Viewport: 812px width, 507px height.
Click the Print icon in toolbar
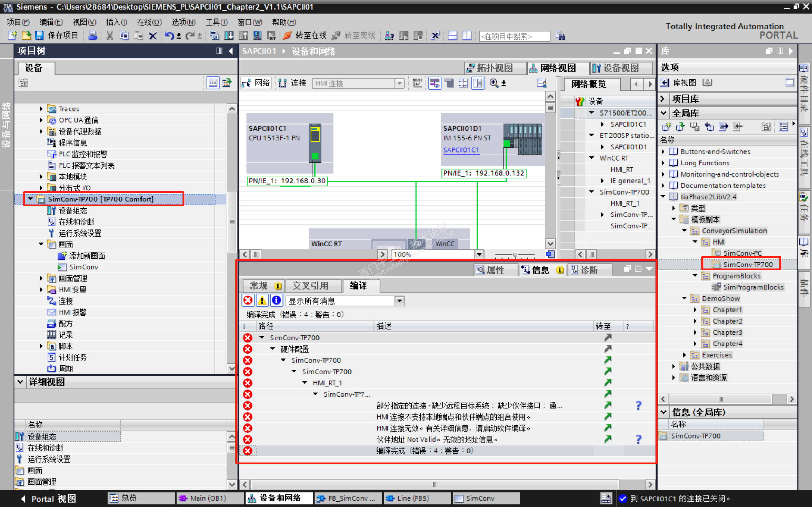click(93, 35)
